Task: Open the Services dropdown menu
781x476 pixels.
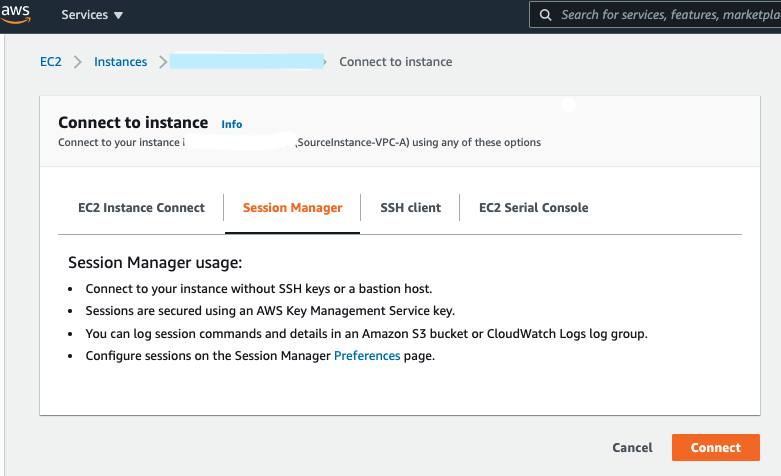Action: tap(92, 15)
